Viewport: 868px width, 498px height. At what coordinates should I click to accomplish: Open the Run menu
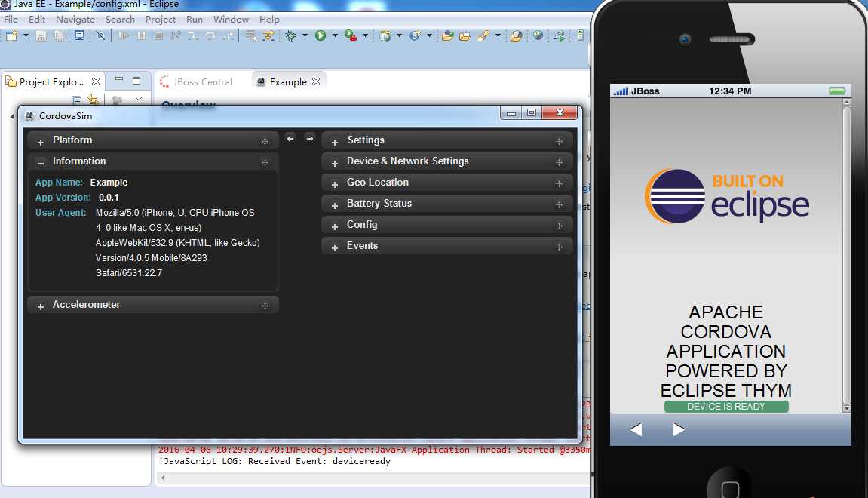[195, 20]
